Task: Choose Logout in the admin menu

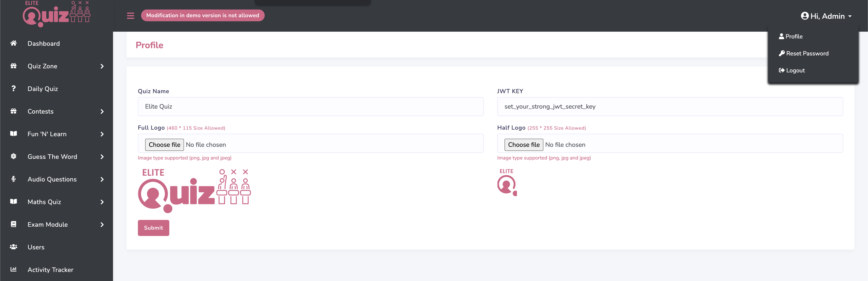Action: pyautogui.click(x=792, y=70)
